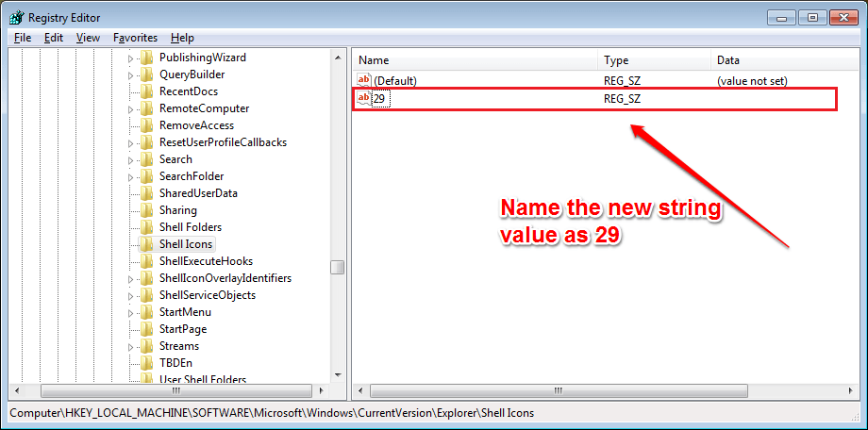Screen dimensions: 868x430
Task: Select the (Default) value name
Action: pos(395,81)
